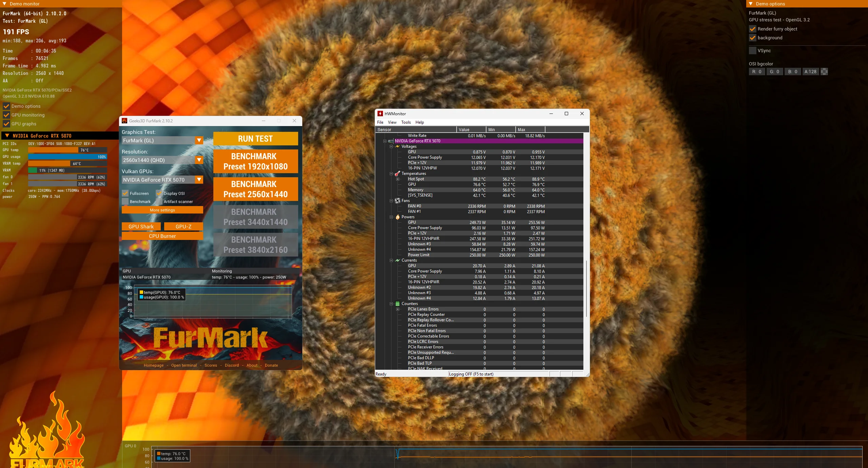This screenshot has height=468, width=868.
Task: Toggle the Demo options checkbox in Demo monitor
Action: (x=6, y=106)
